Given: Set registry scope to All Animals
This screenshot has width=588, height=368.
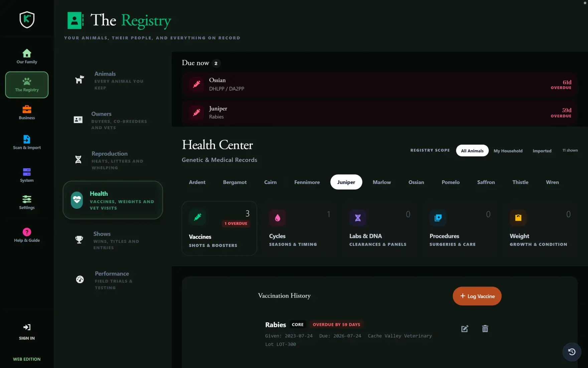Looking at the screenshot, I should (472, 151).
